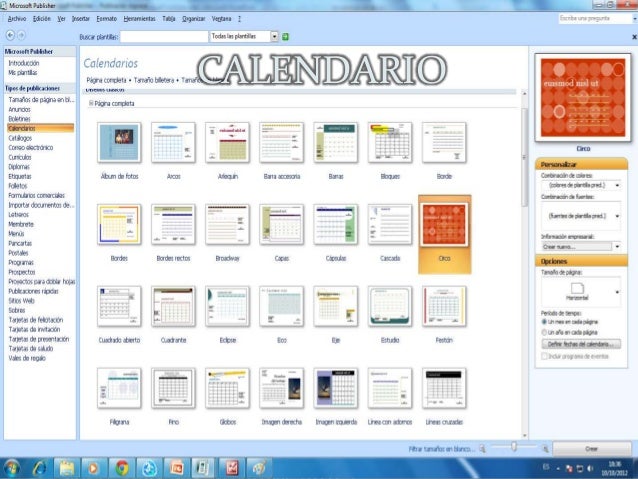Select the Bordes rectos calendar template
Image resolution: width=638 pixels, height=479 pixels.
[x=173, y=224]
